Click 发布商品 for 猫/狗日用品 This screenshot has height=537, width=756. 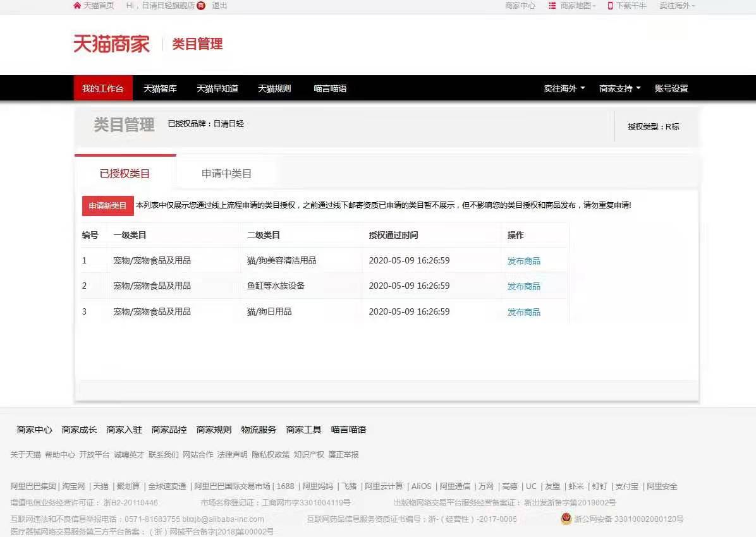point(523,312)
